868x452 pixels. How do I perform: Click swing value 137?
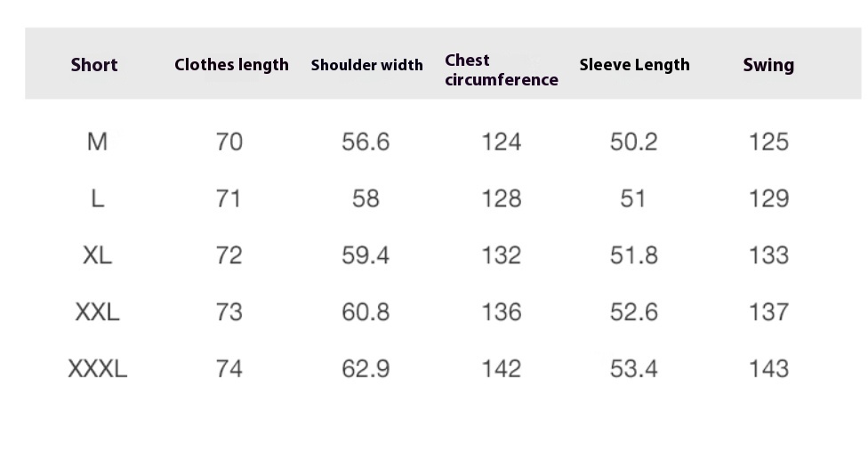pyautogui.click(x=768, y=311)
